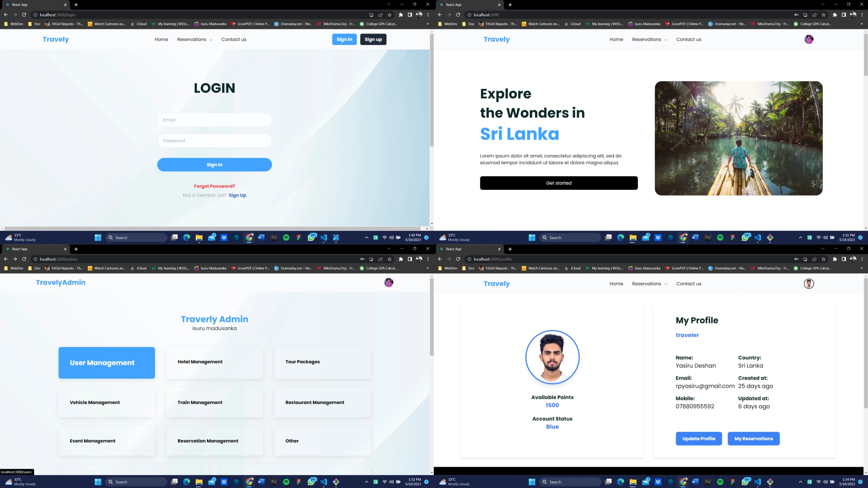Focus the Email input field
868x488 pixels.
(214, 120)
